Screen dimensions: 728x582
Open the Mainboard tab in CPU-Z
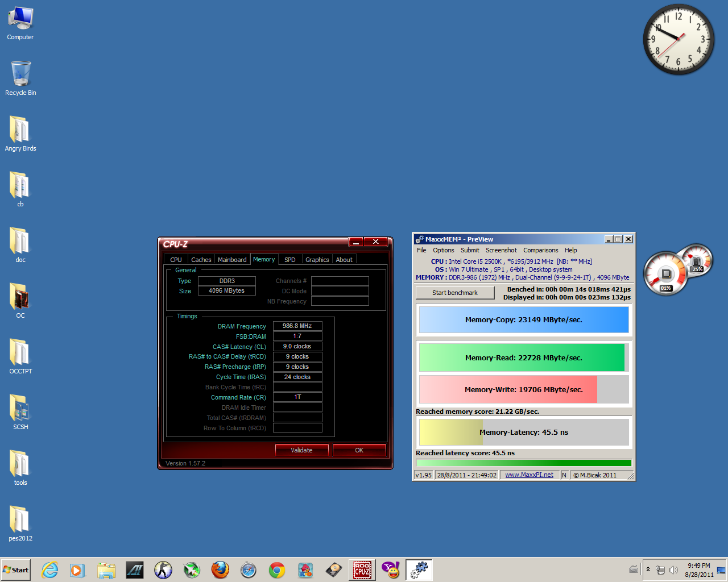coord(232,260)
